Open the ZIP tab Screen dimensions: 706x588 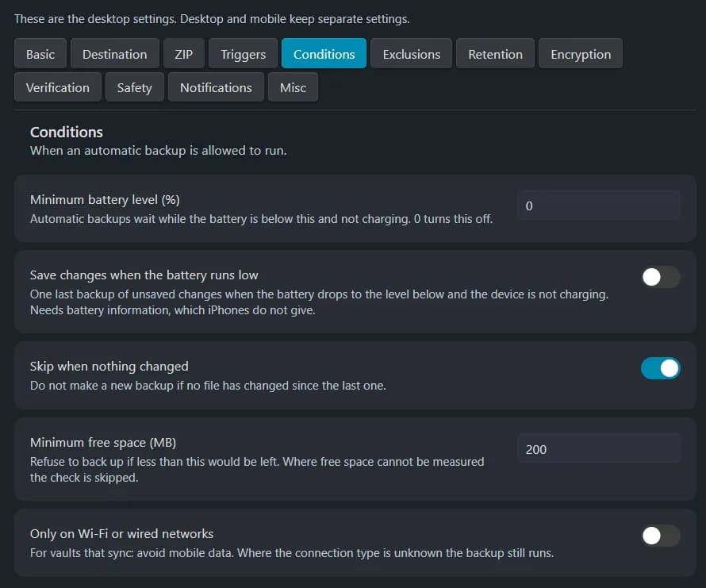click(184, 54)
